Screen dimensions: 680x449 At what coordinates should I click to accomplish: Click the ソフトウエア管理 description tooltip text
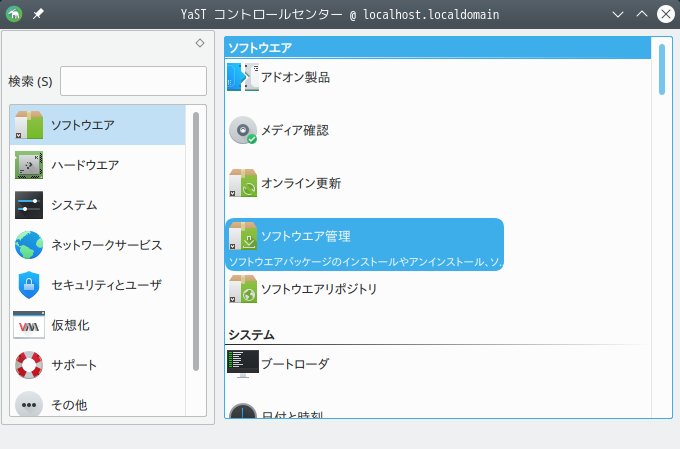pyautogui.click(x=365, y=262)
